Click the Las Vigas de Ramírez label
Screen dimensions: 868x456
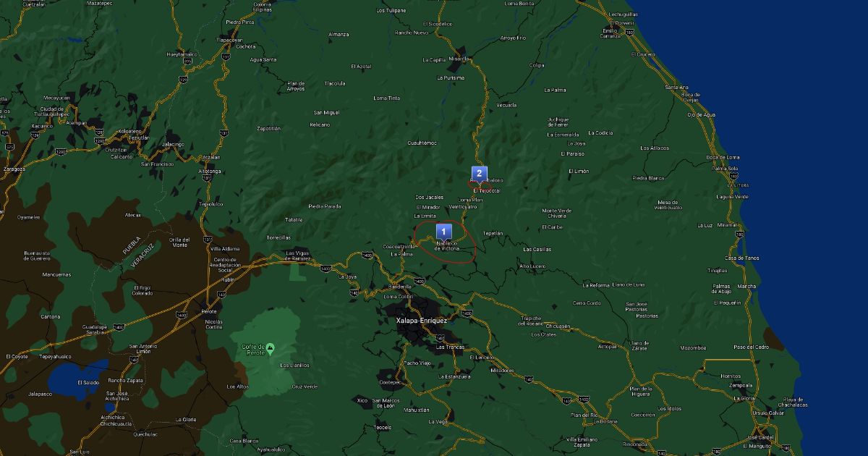[x=298, y=256]
